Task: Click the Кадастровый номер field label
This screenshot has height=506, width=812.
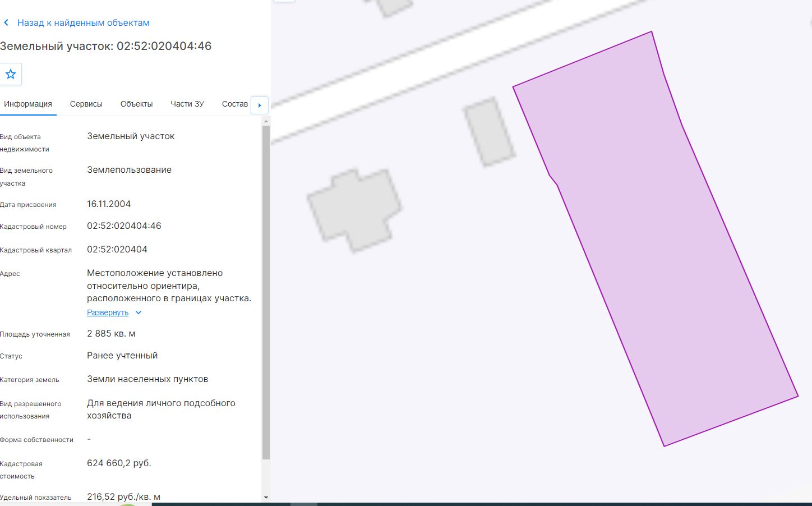Action: pos(33,227)
